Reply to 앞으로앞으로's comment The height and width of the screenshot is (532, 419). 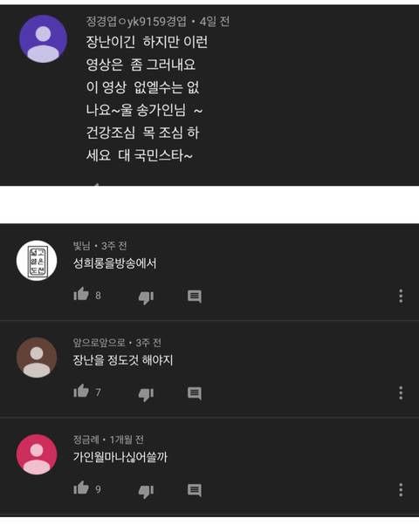pos(195,392)
